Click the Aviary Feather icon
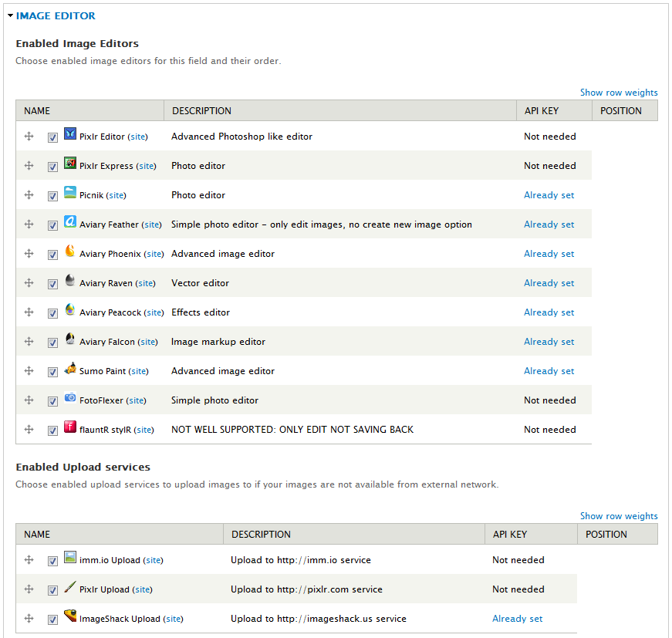This screenshot has height=638, width=672. [70, 221]
